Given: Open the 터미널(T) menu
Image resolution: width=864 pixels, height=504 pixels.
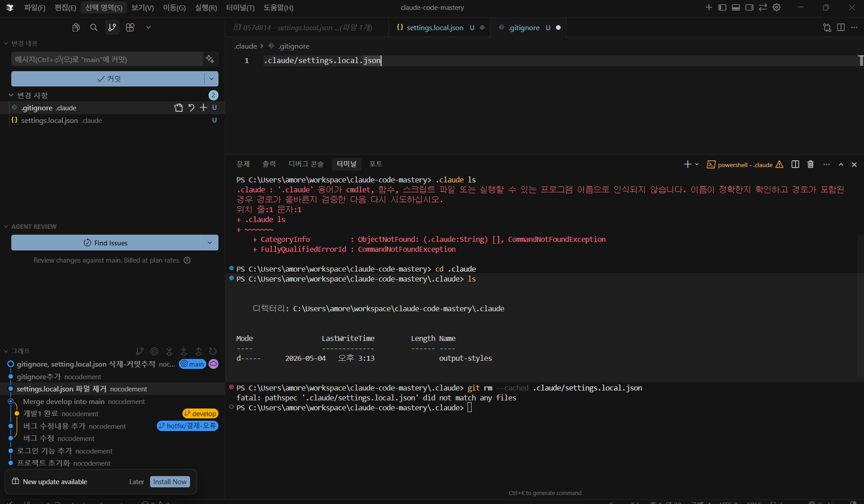Looking at the screenshot, I should 240,8.
